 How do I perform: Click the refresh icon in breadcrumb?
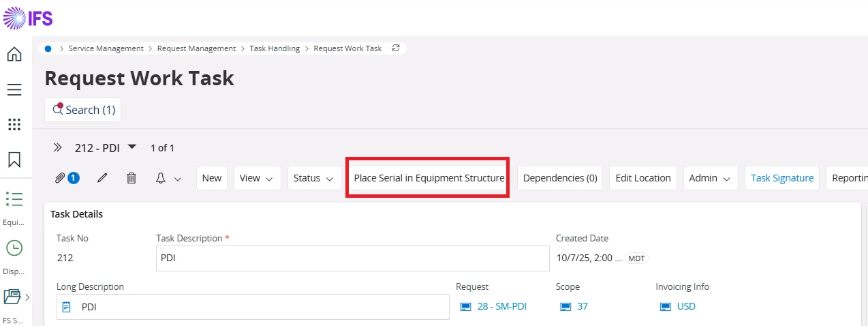coord(396,48)
